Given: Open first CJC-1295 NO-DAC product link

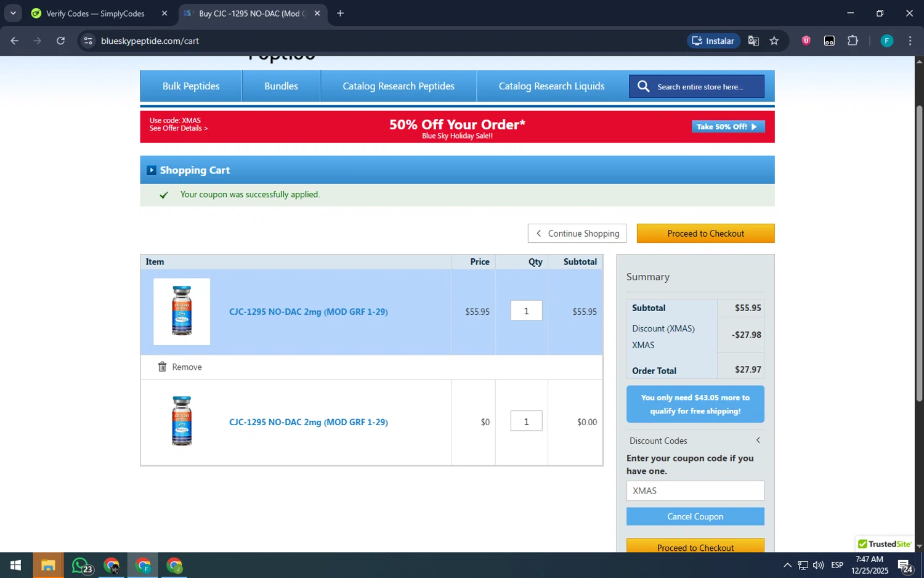Looking at the screenshot, I should point(308,312).
